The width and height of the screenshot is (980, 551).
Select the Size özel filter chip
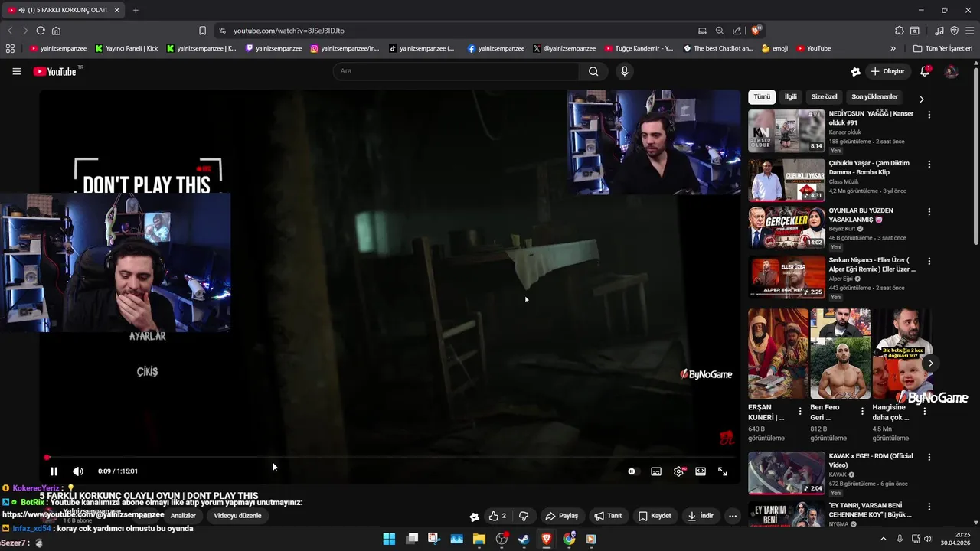(x=825, y=97)
